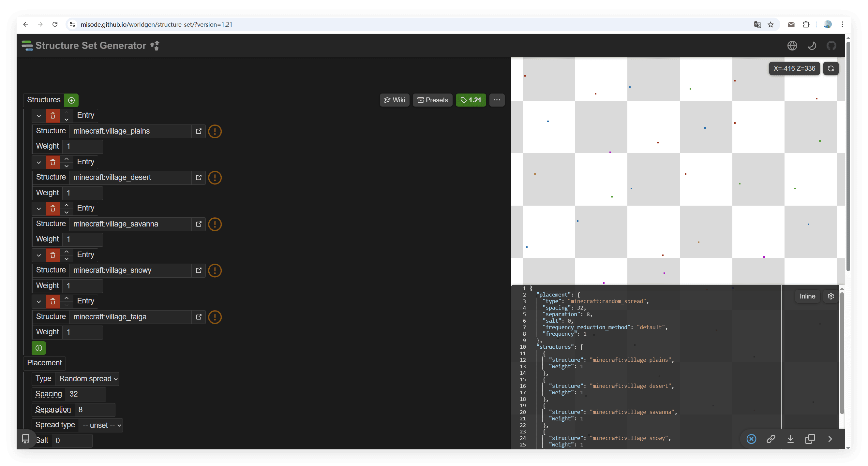This screenshot has height=466, width=868.
Task: Copy the JSON output to clipboard
Action: [x=810, y=439]
